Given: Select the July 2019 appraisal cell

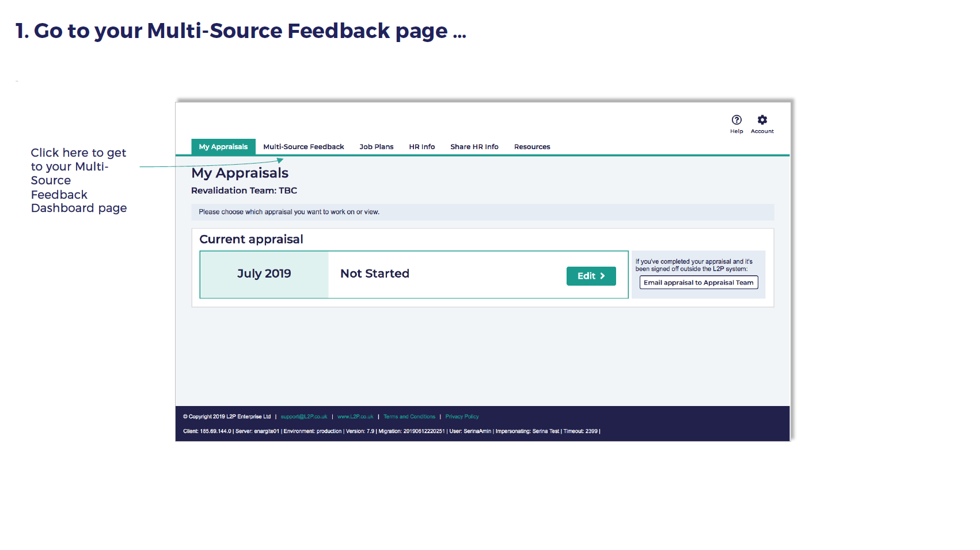Looking at the screenshot, I should coord(264,274).
